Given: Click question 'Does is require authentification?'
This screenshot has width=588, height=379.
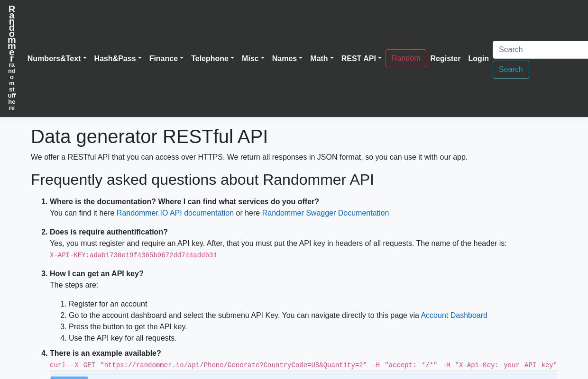Looking at the screenshot, I should [x=109, y=232].
